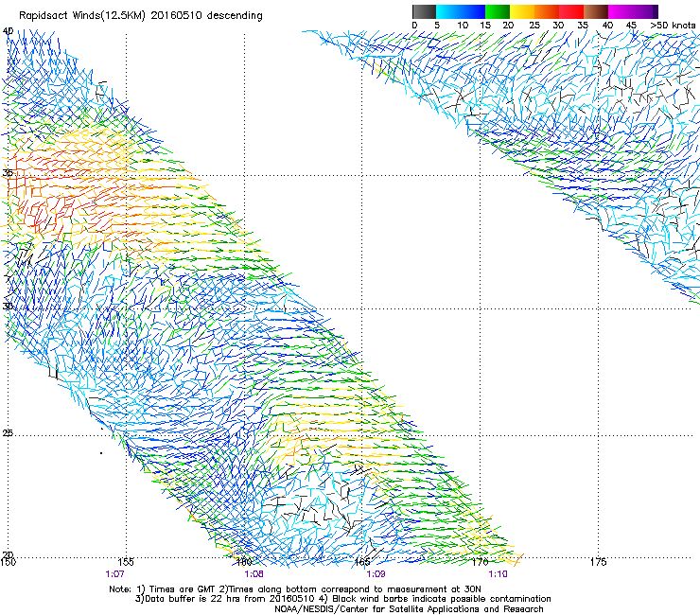700x615 pixels.
Task: Click the latitude label '30' on left axis
Action: click(x=8, y=307)
